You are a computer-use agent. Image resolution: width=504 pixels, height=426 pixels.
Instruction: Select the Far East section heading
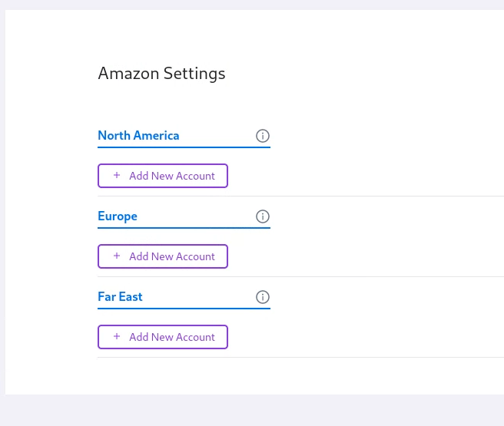[x=120, y=297]
